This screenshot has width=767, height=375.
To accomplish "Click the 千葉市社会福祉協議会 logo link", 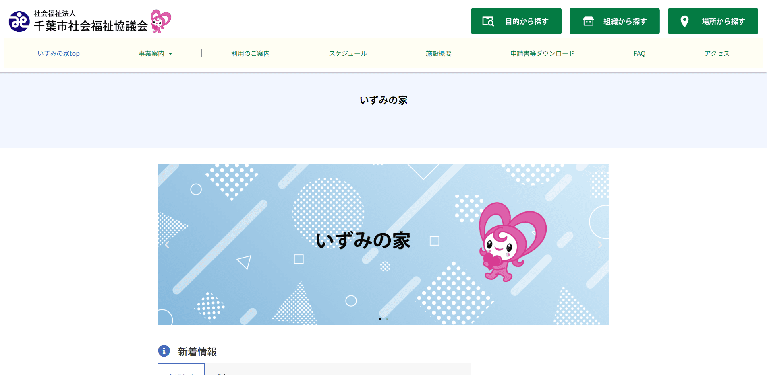I will tap(90, 22).
